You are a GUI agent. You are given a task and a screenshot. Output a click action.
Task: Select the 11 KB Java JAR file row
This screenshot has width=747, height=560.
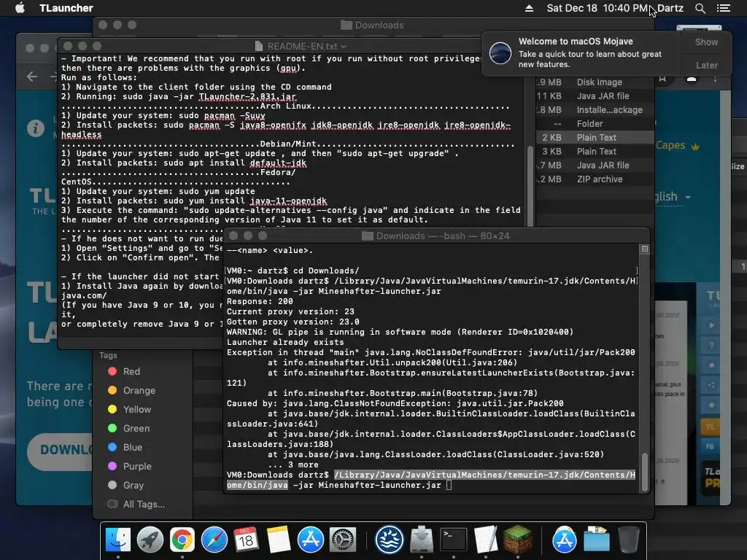click(x=595, y=96)
